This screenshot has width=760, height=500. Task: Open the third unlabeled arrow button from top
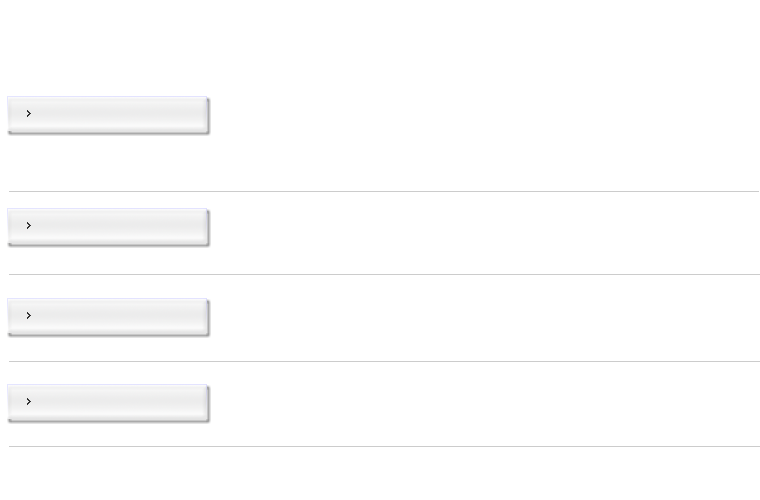108,317
